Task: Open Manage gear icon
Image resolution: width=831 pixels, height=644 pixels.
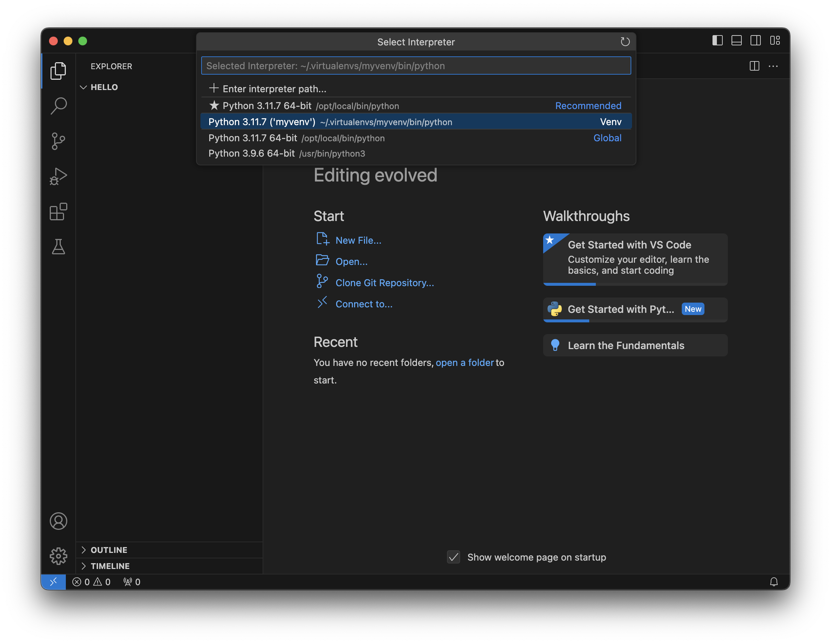Action: 58,556
